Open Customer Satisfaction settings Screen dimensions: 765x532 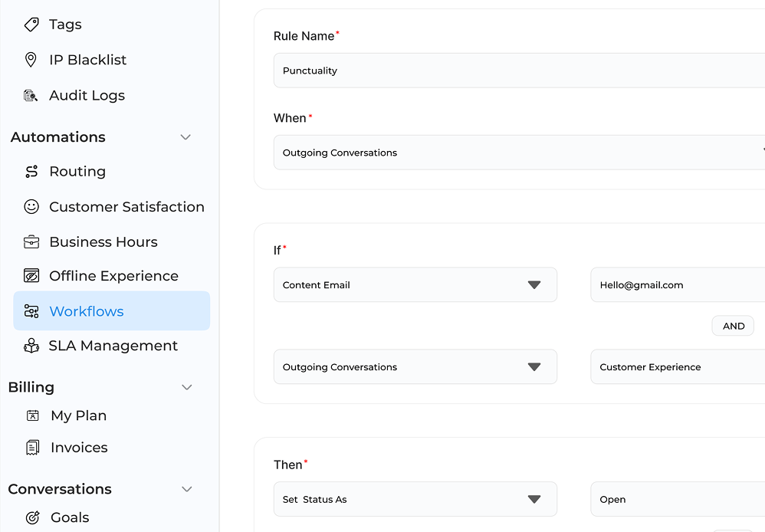tap(126, 207)
